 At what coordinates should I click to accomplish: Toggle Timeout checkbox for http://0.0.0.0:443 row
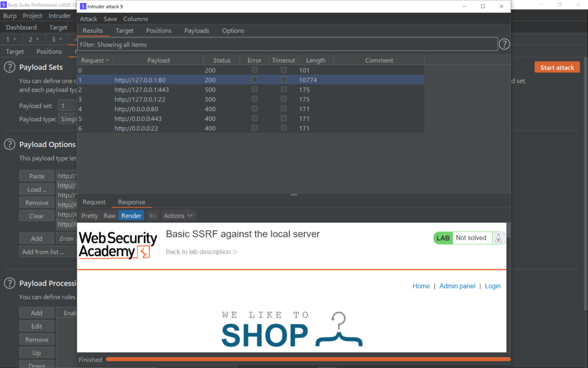pyautogui.click(x=284, y=118)
